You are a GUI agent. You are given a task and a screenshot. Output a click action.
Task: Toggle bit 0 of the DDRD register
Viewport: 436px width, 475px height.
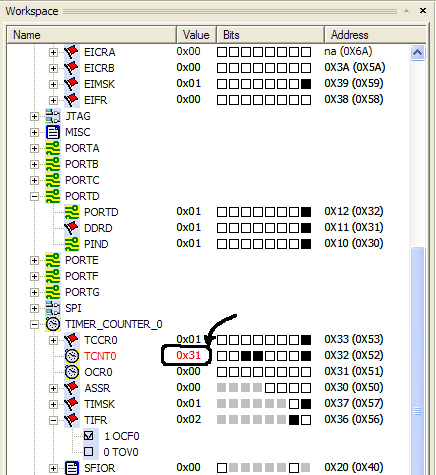[x=306, y=228]
